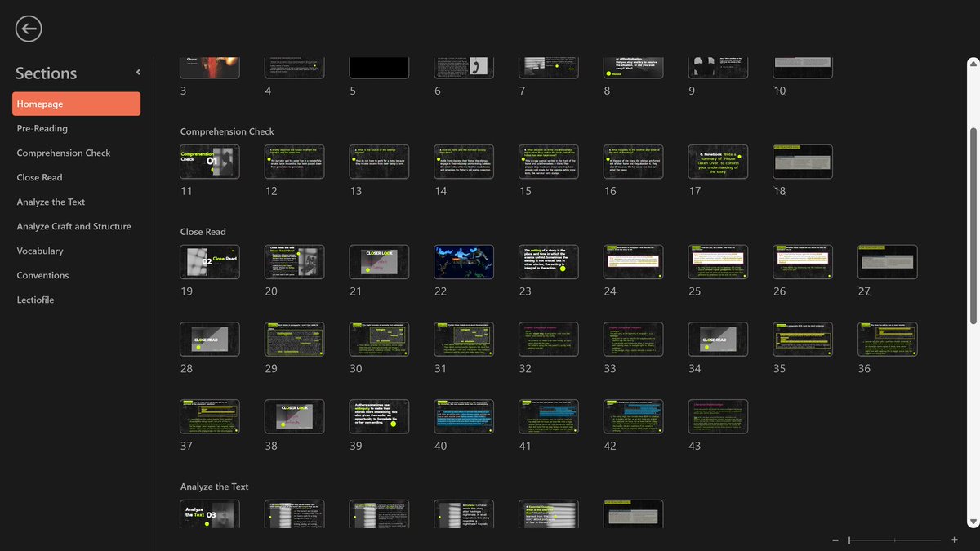The height and width of the screenshot is (551, 980).
Task: Click the vertical scrollbar thumb
Action: click(x=973, y=224)
